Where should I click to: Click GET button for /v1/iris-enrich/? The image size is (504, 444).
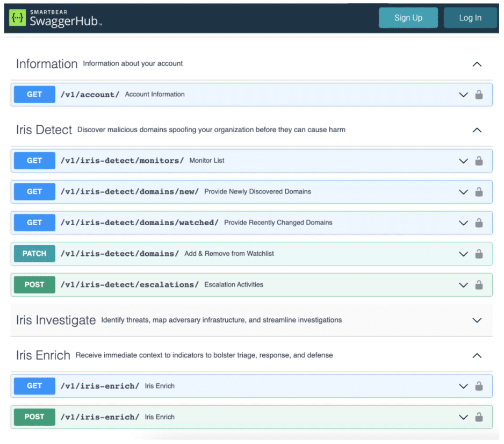click(x=34, y=386)
